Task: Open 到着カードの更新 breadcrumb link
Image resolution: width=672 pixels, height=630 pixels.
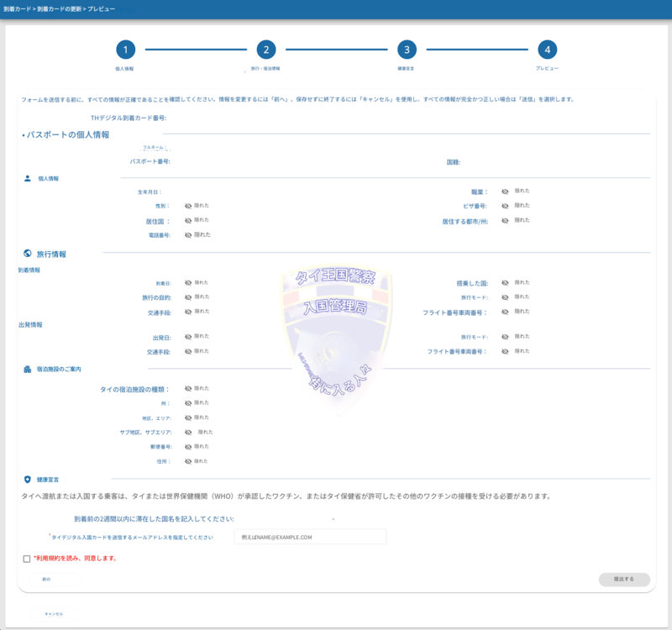Action: pos(59,9)
